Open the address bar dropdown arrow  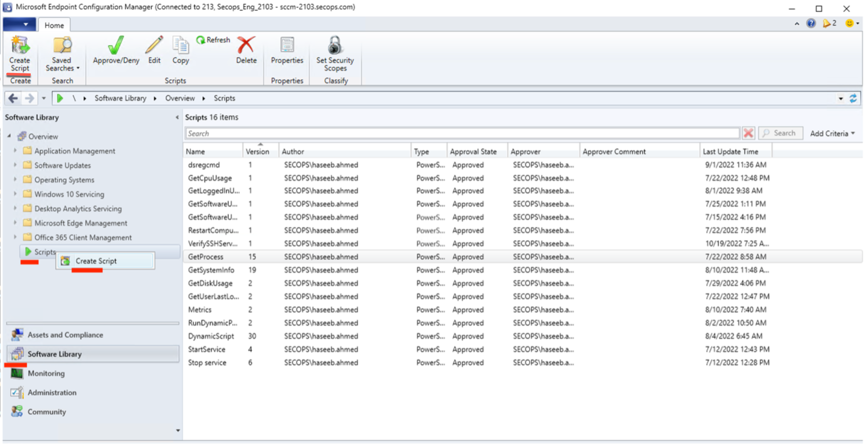click(841, 99)
